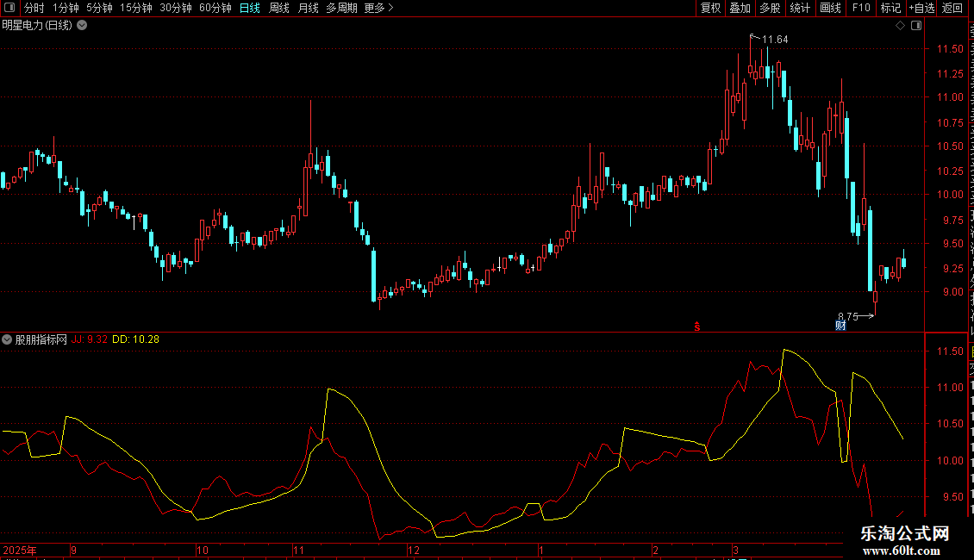The width and height of the screenshot is (974, 560).
Task: Select the 60分钟 period
Action: click(215, 8)
